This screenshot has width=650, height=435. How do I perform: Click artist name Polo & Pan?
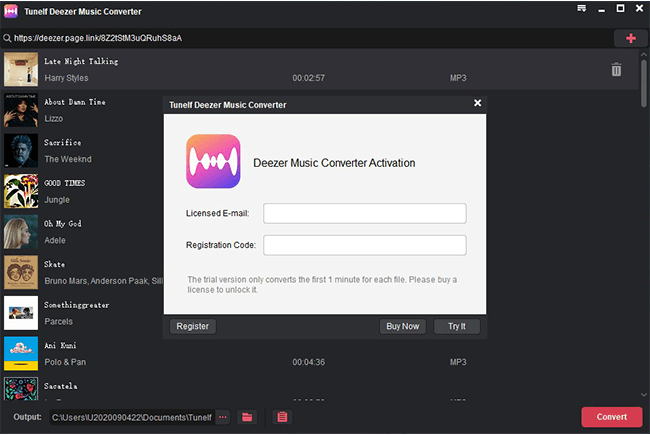point(65,362)
